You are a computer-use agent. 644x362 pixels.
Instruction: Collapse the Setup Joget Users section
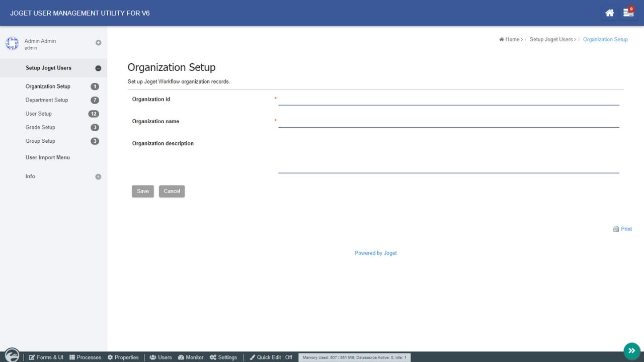(98, 68)
